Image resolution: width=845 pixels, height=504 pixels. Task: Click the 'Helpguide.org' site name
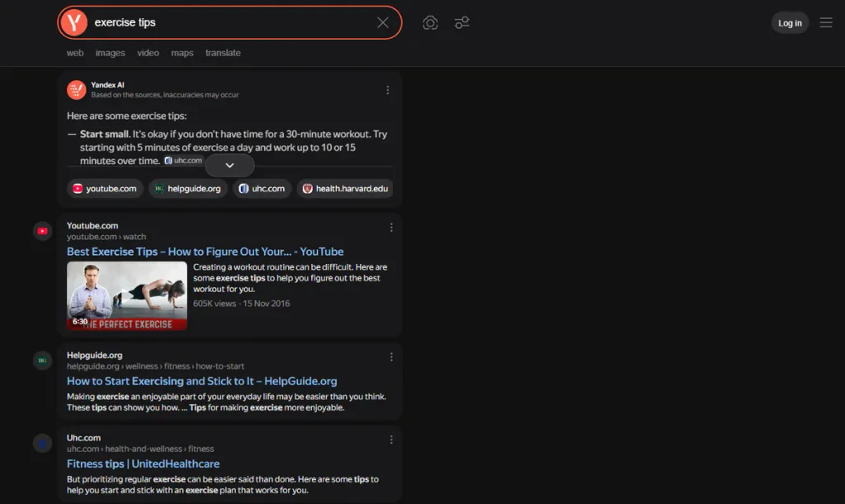94,355
